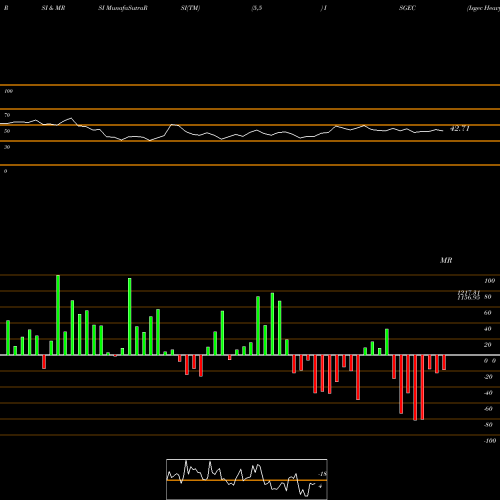Click MR right axis label 60
500x500 pixels.
(488, 313)
